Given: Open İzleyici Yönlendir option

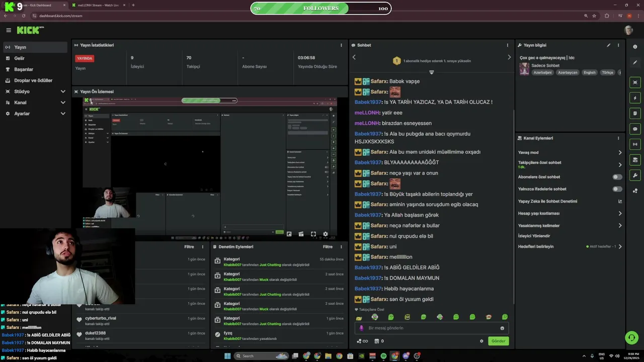Looking at the screenshot, I should tap(534, 236).
